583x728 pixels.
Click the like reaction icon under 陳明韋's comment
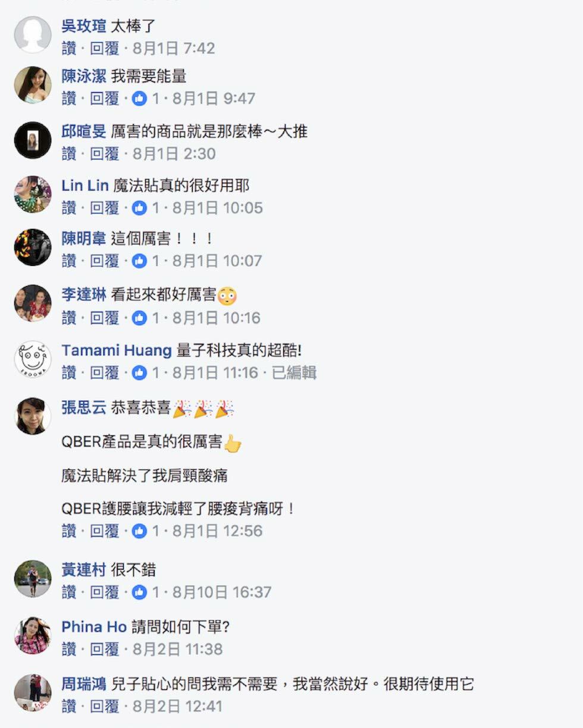[139, 261]
